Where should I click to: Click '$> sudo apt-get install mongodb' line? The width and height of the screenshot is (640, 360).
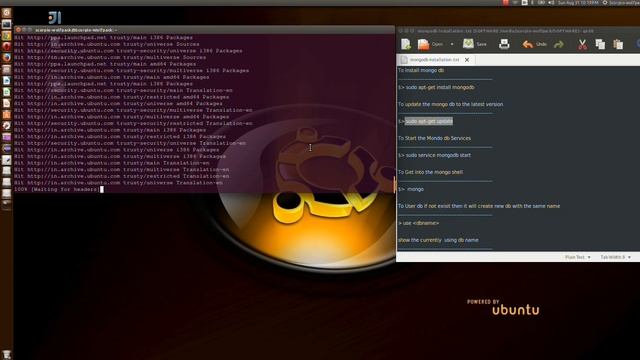click(x=436, y=87)
